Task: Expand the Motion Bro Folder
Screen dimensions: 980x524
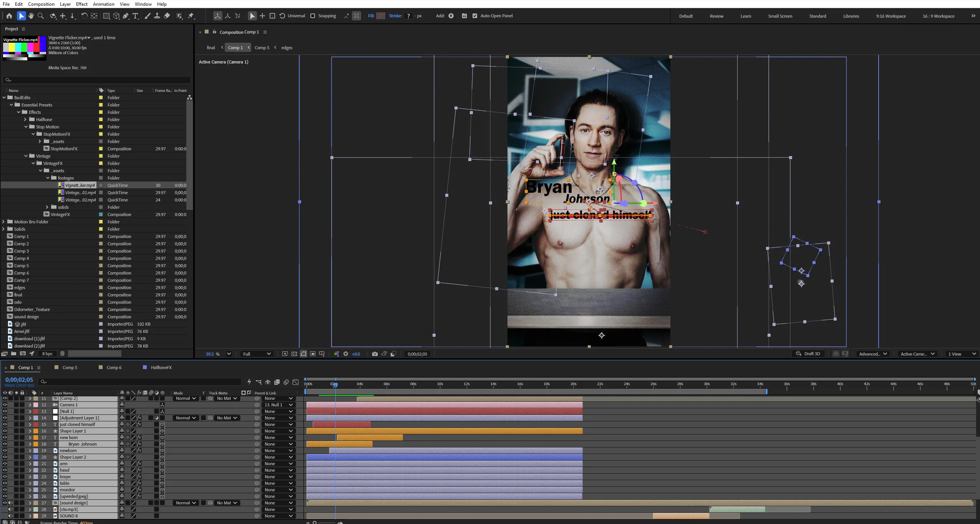Action: click(x=3, y=222)
